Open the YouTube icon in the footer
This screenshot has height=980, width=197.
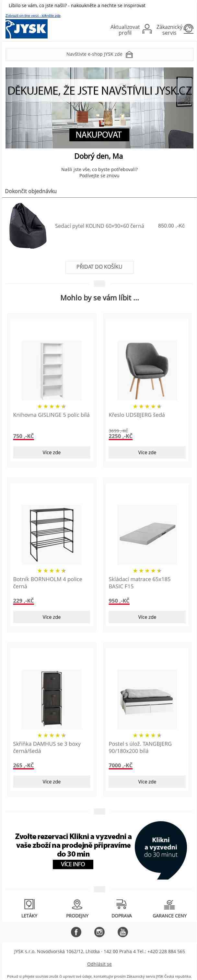tap(122, 931)
